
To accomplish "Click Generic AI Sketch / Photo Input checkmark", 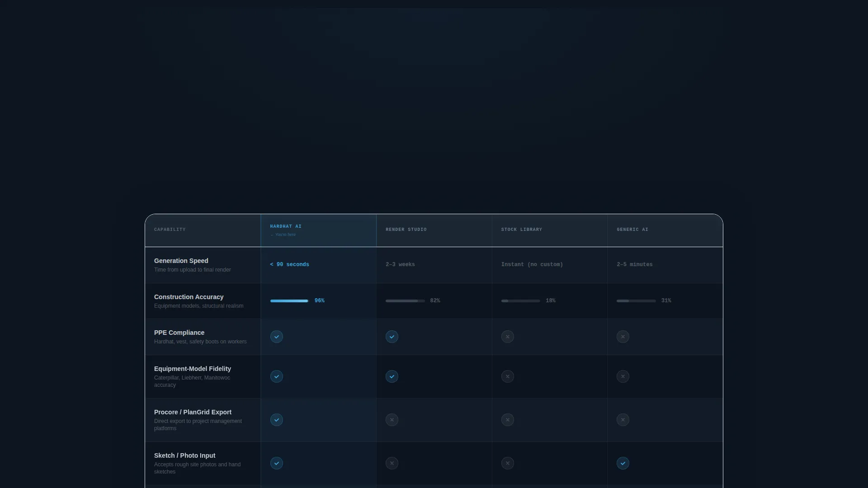I will tap(623, 463).
